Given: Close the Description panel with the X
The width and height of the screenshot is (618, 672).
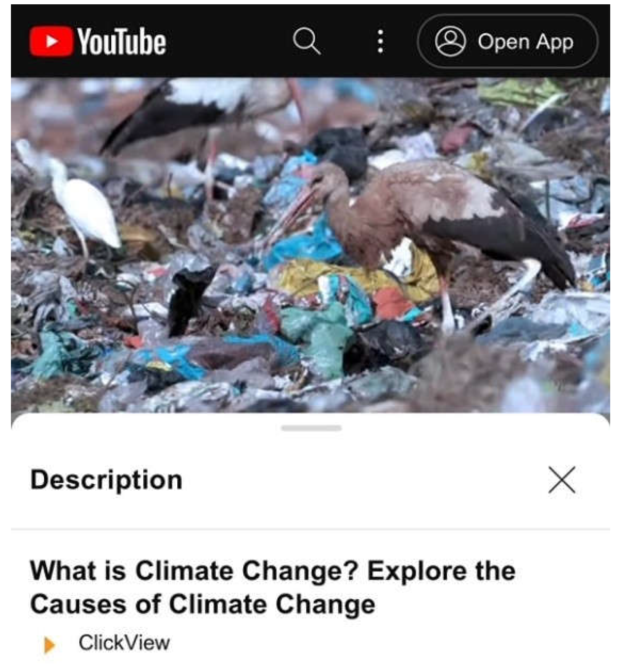Looking at the screenshot, I should (x=561, y=479).
